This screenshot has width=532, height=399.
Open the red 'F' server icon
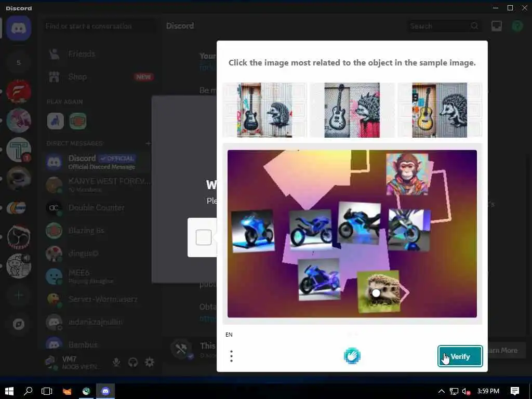click(19, 91)
